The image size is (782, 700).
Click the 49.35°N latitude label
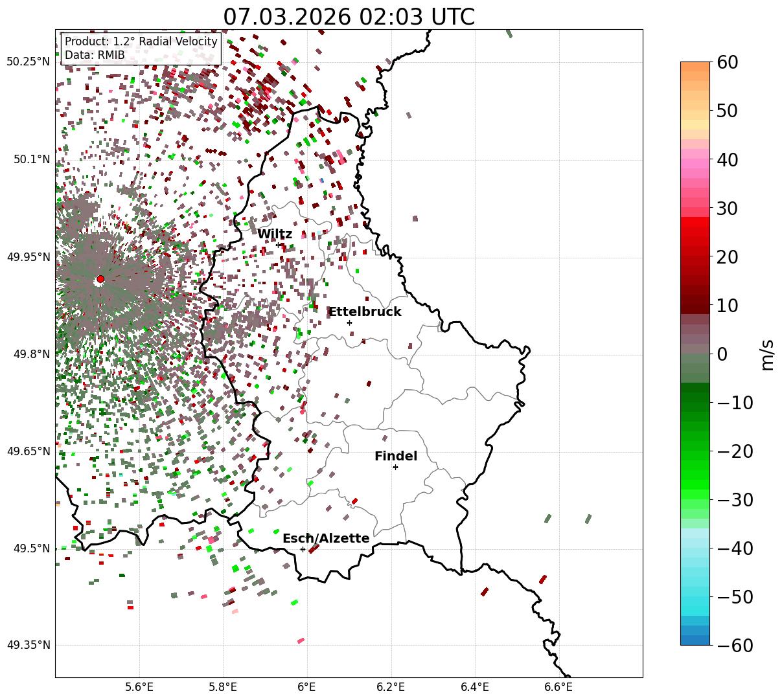pos(28,645)
